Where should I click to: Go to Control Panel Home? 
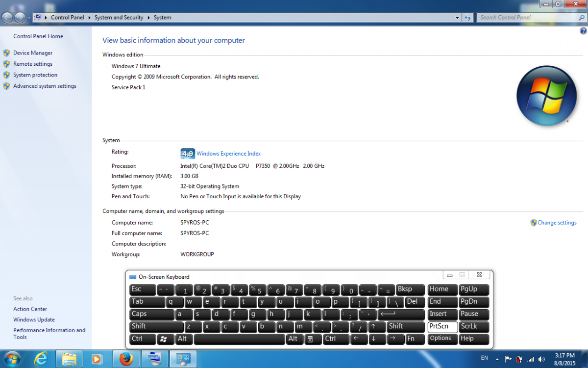[38, 36]
